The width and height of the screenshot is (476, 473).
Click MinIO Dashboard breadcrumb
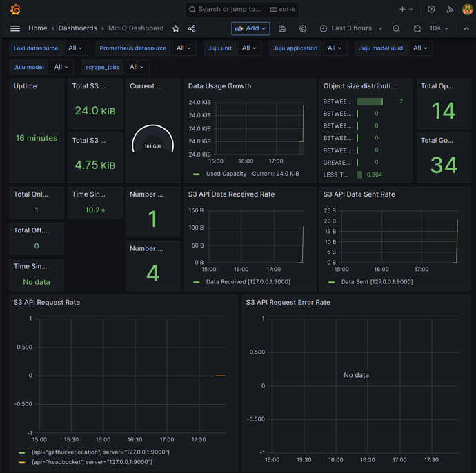pos(136,28)
